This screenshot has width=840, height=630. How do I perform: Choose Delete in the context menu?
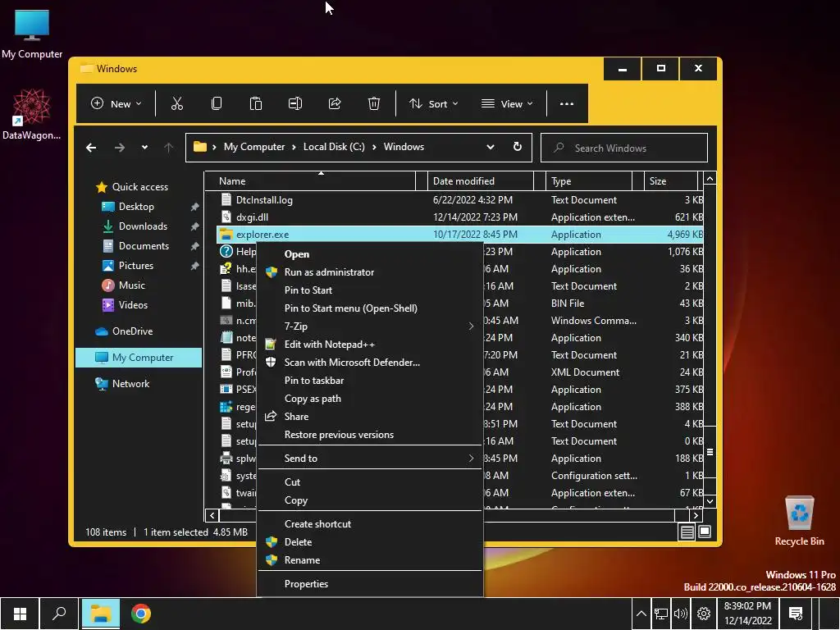pyautogui.click(x=370, y=542)
